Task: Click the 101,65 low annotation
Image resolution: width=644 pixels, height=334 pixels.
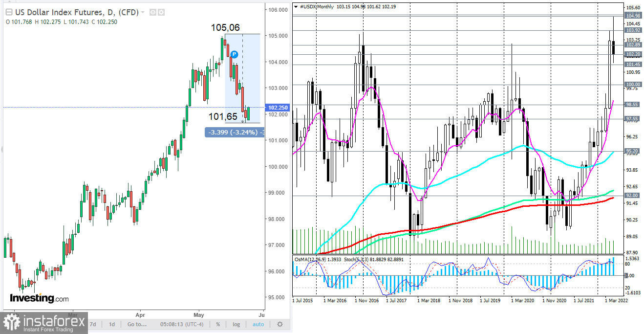Action: (x=223, y=117)
